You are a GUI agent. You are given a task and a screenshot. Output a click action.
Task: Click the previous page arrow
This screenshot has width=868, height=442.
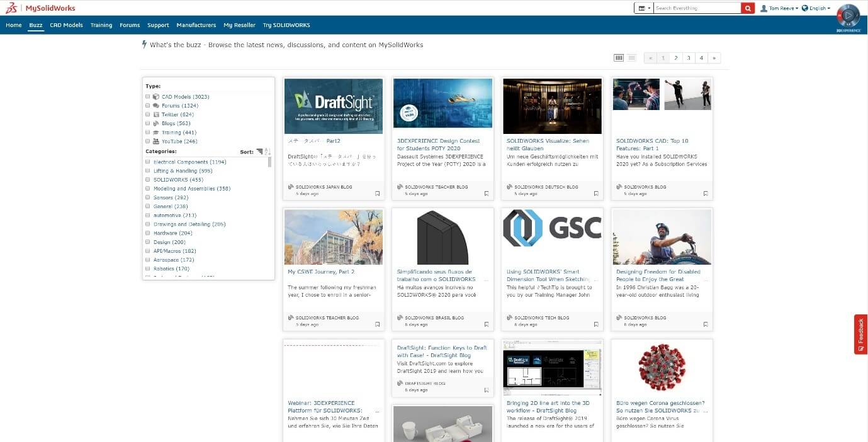(650, 58)
